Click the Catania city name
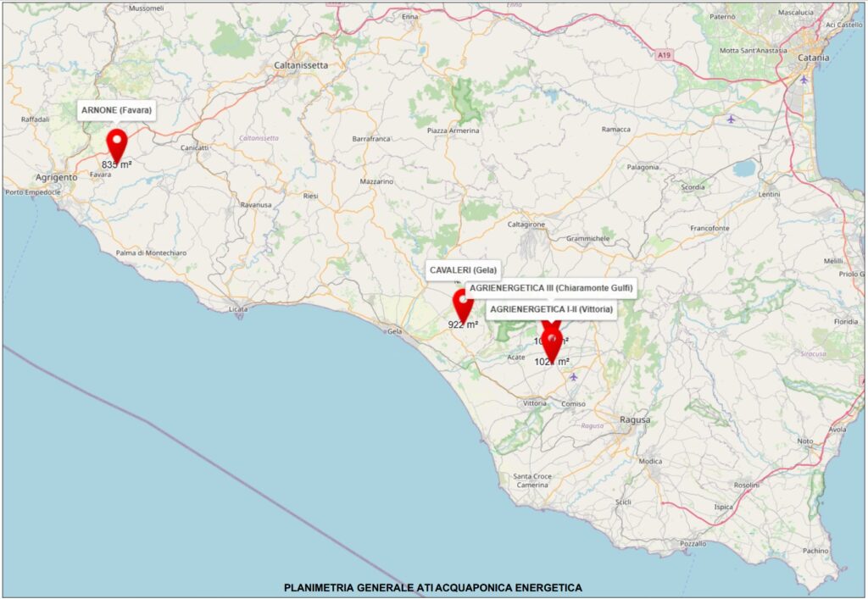This screenshot has height=599, width=868. [x=814, y=58]
